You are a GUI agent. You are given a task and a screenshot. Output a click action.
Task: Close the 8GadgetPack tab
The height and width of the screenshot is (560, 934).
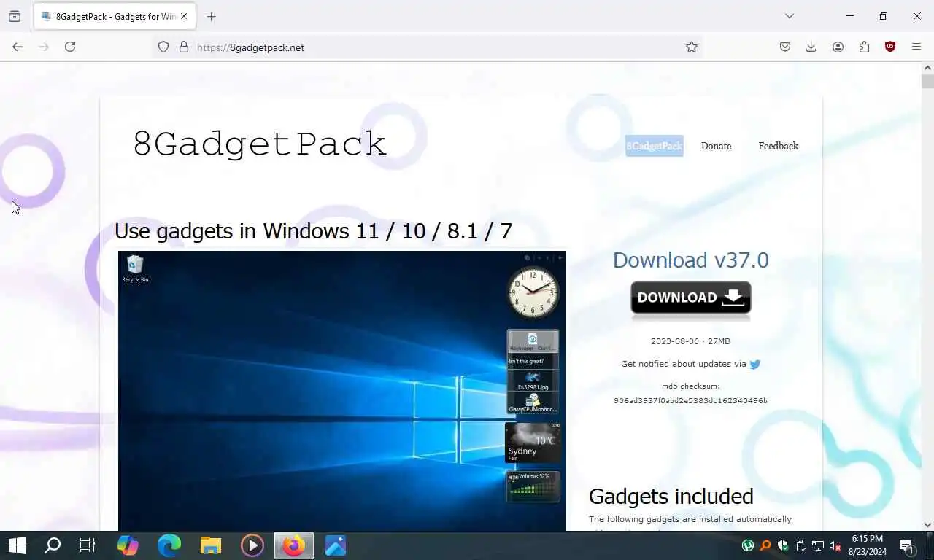tap(184, 16)
